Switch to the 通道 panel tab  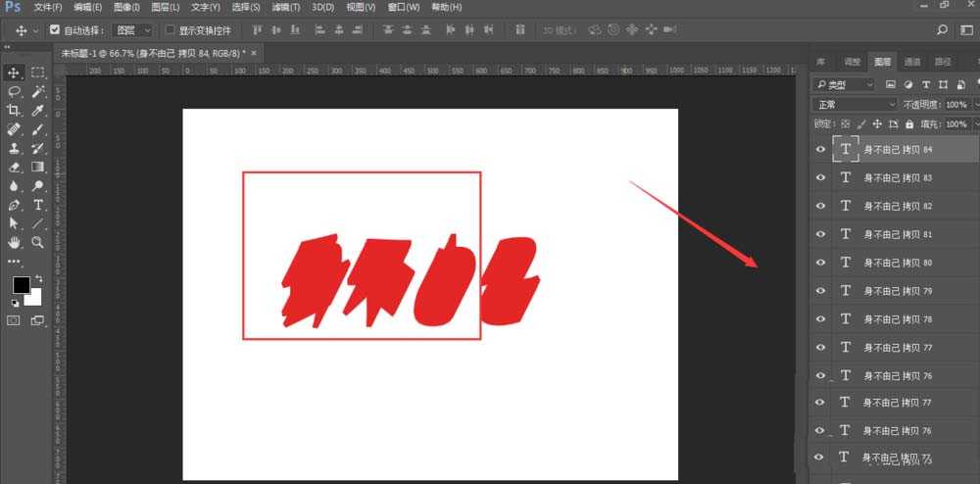coord(912,62)
